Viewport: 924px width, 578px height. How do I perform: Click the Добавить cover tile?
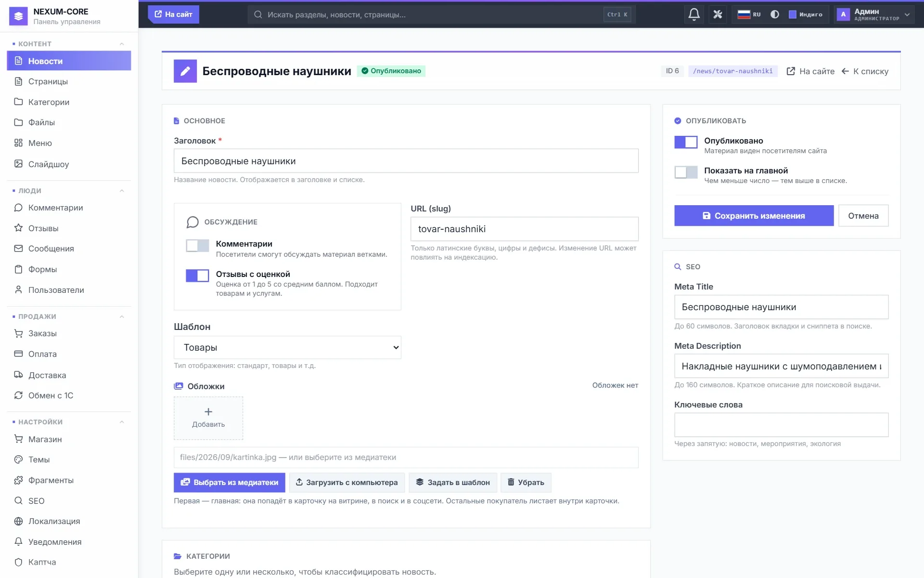click(208, 418)
